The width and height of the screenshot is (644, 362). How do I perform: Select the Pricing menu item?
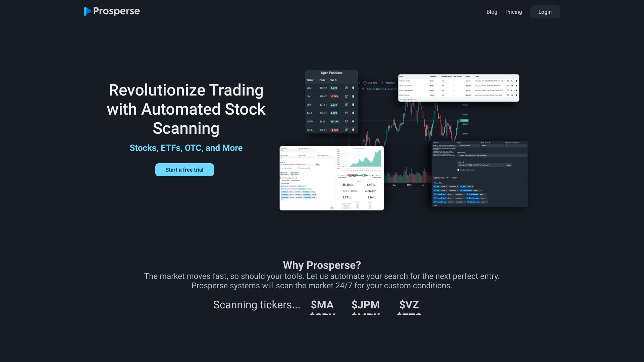(514, 12)
